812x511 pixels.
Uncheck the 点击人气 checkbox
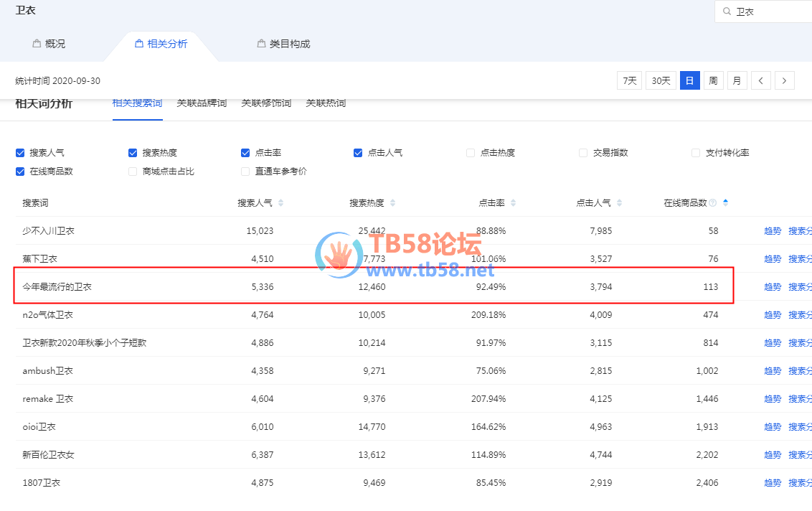click(358, 153)
